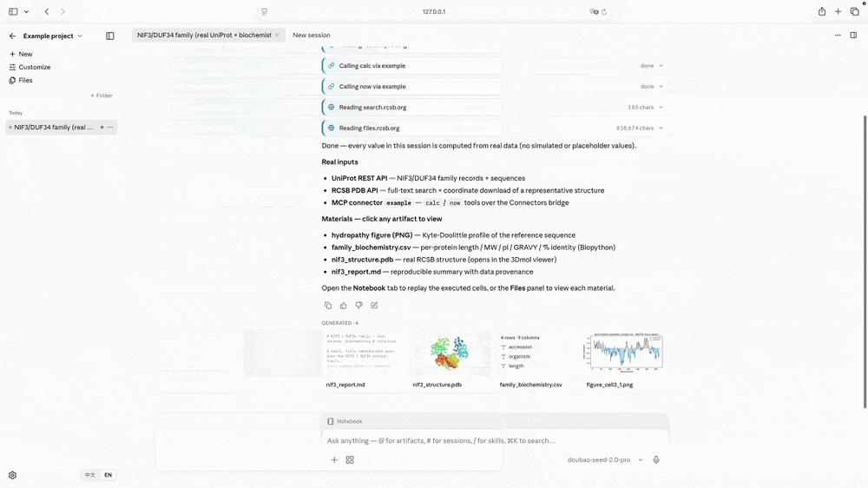Expand Calling now via example result

coord(661,87)
